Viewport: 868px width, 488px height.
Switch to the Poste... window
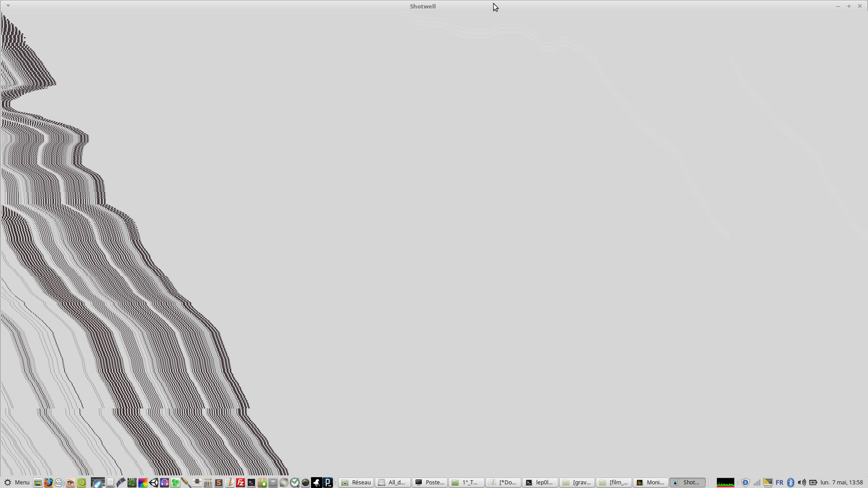[430, 483]
